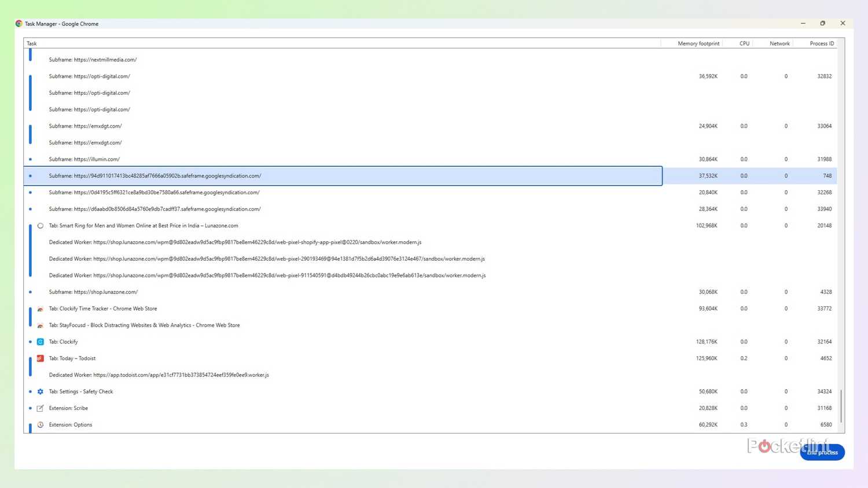The image size is (868, 488).
Task: Select the Settings - Safety Check row
Action: coord(430,391)
